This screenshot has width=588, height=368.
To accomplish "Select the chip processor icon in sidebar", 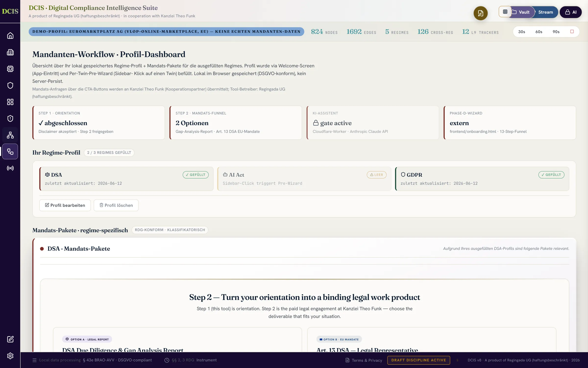I will point(10,69).
